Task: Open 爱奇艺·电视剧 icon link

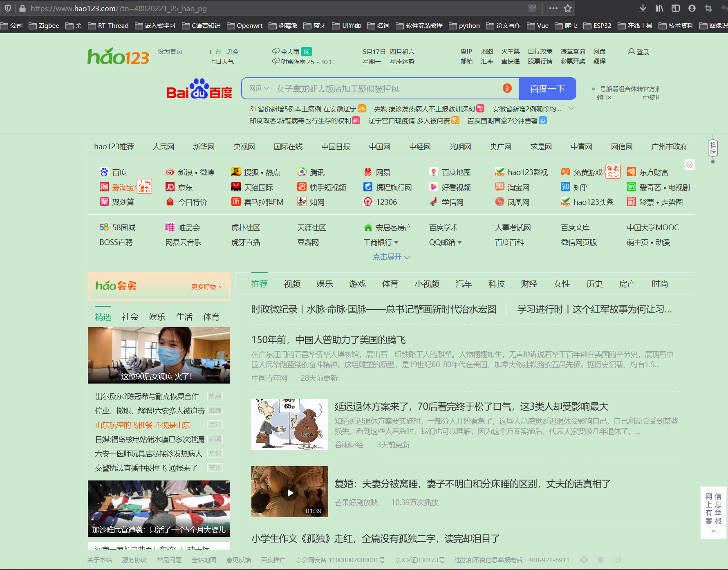Action: pyautogui.click(x=631, y=187)
